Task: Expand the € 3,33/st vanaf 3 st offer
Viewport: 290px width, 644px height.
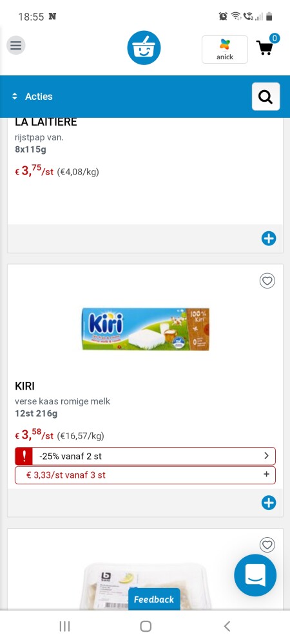Action: coord(145,475)
